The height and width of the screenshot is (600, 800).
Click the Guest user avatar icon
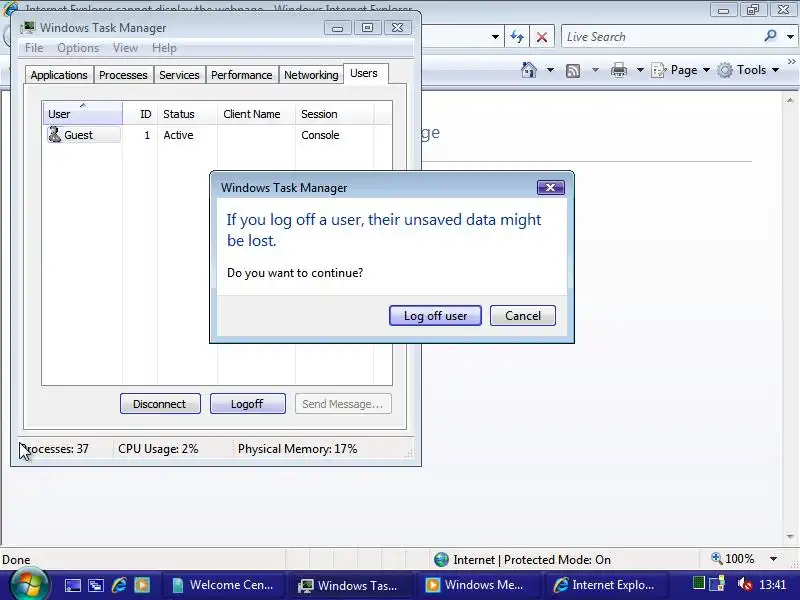(55, 135)
